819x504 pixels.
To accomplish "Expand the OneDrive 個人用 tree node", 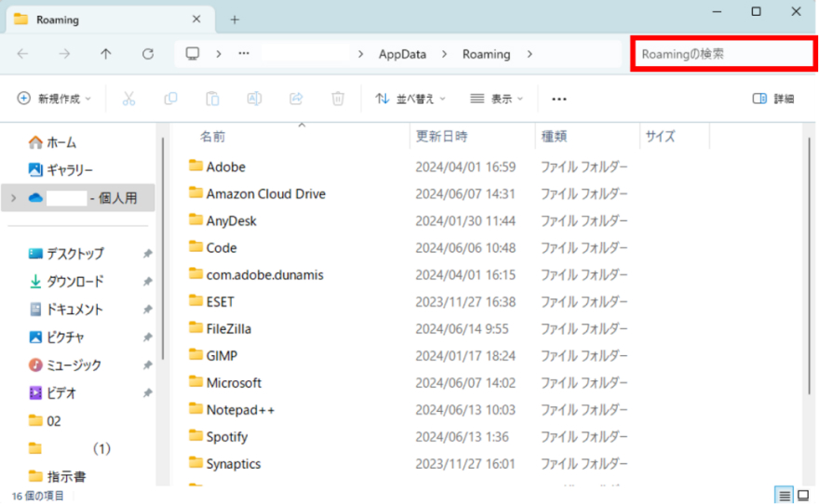I will (13, 198).
